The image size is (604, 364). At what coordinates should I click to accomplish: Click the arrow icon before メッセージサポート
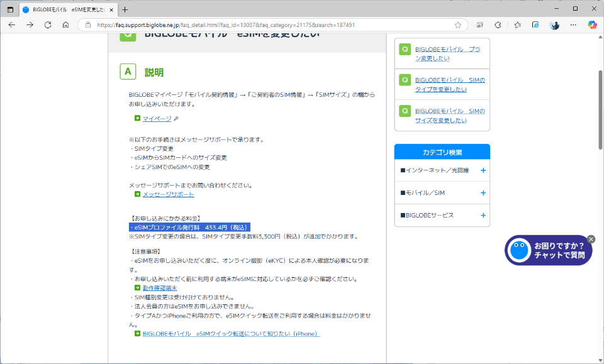pos(138,194)
